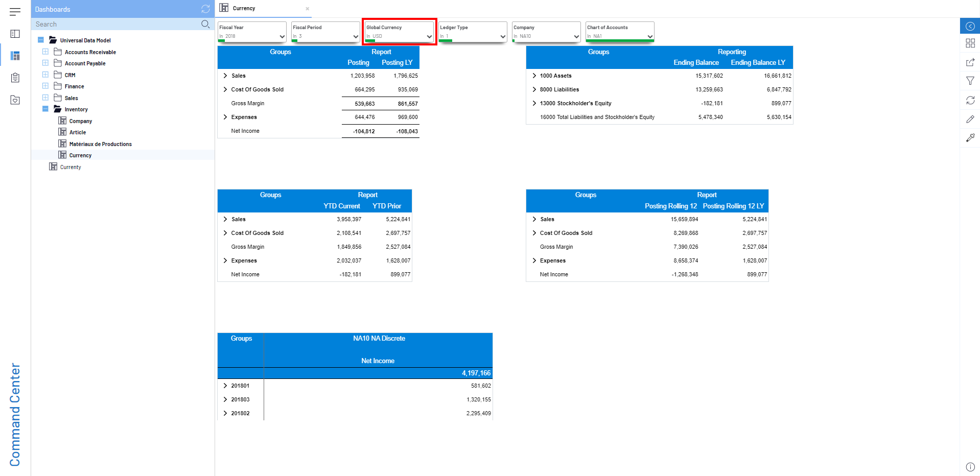This screenshot has height=476, width=980.
Task: Click the search magnifier icon
Action: pos(205,24)
